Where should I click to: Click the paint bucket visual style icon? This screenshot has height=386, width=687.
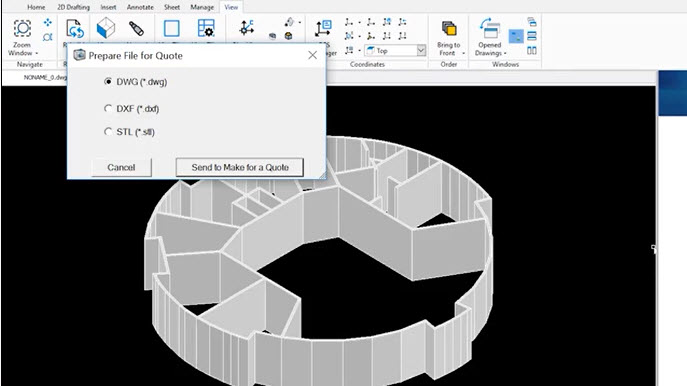(x=290, y=22)
